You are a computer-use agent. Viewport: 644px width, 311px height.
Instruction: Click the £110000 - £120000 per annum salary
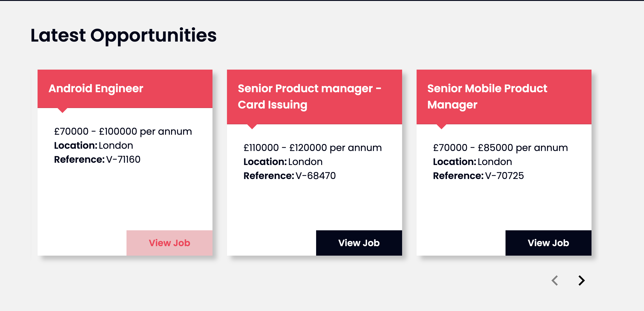point(312,148)
